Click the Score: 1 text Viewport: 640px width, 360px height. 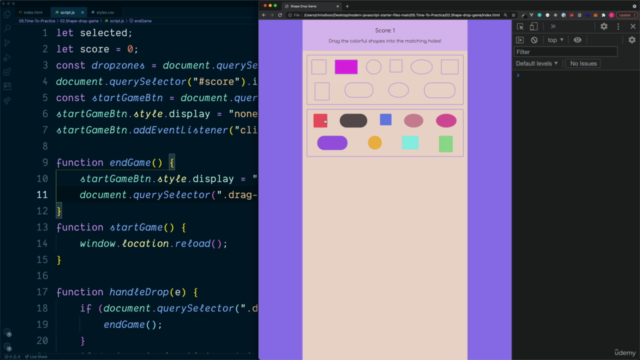click(385, 30)
